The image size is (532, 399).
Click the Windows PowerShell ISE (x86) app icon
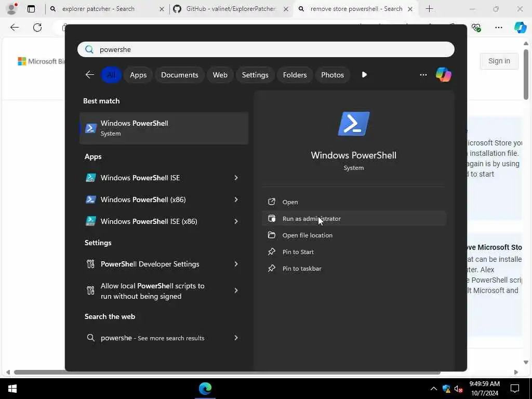click(x=90, y=221)
